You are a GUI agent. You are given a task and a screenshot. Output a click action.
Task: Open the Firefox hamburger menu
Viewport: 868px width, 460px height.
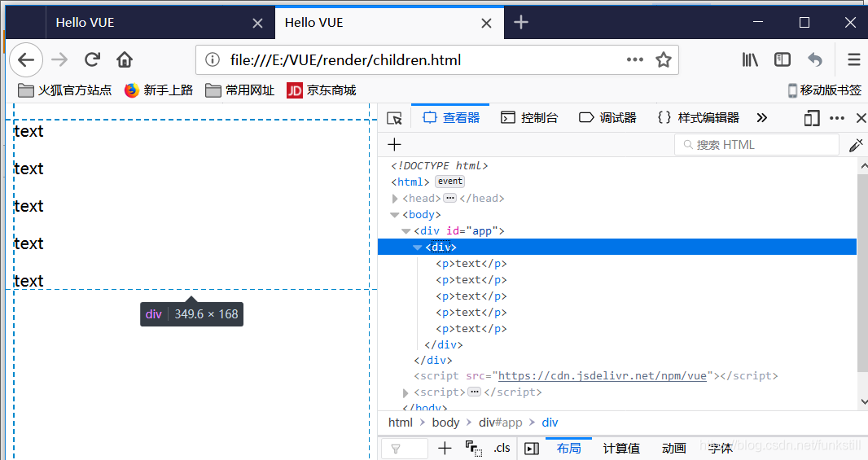pos(853,59)
